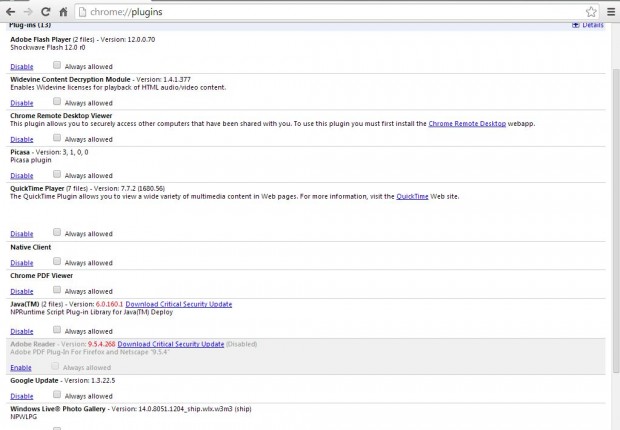Check Always allowed for Widevine module
The width and height of the screenshot is (620, 430).
coord(57,101)
